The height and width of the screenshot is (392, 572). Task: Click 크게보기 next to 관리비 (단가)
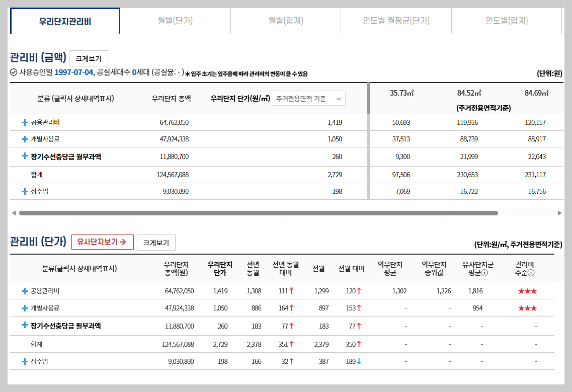(157, 242)
